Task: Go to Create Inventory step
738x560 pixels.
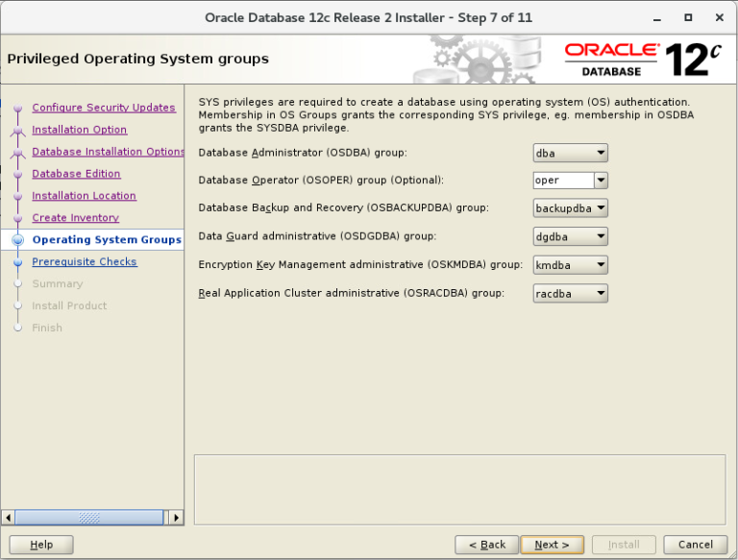Action: pos(75,218)
